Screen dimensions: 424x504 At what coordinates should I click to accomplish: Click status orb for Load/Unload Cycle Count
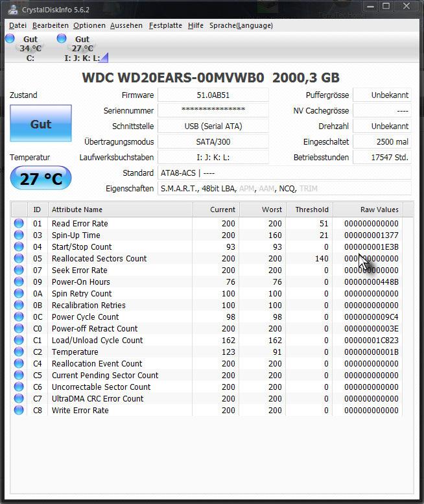click(19, 340)
